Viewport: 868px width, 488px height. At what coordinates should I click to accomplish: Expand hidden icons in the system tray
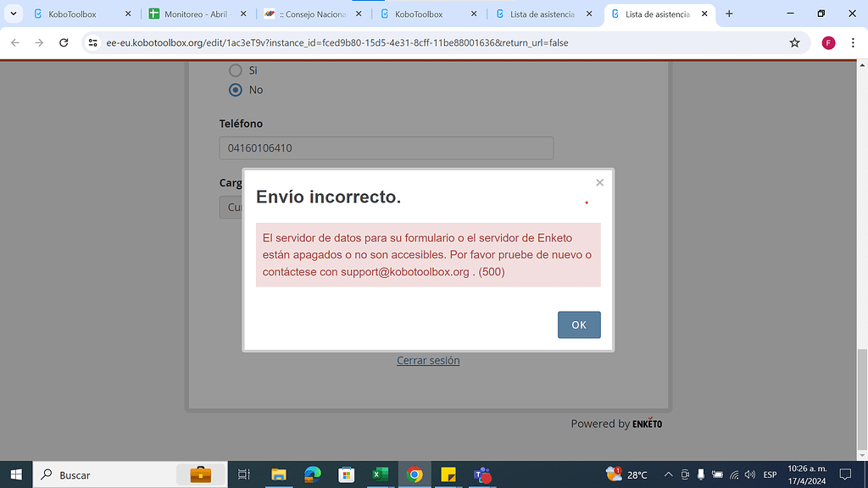click(668, 474)
